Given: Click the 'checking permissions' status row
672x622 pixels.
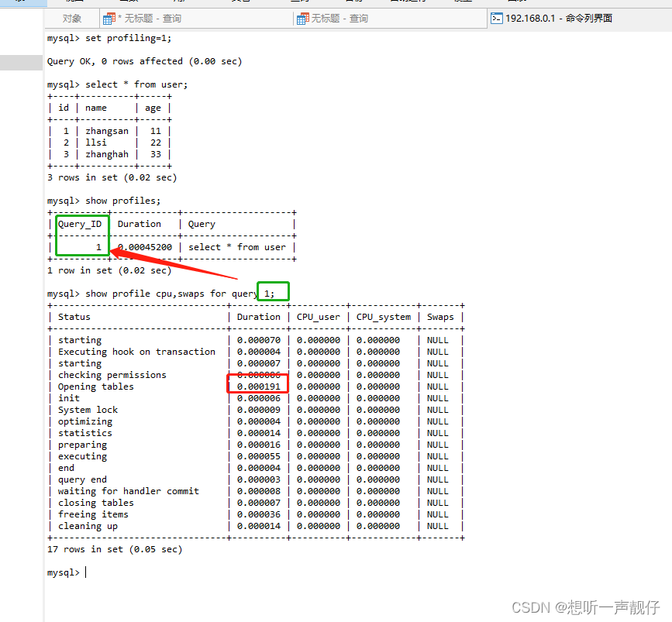Looking at the screenshot, I should 112,375.
